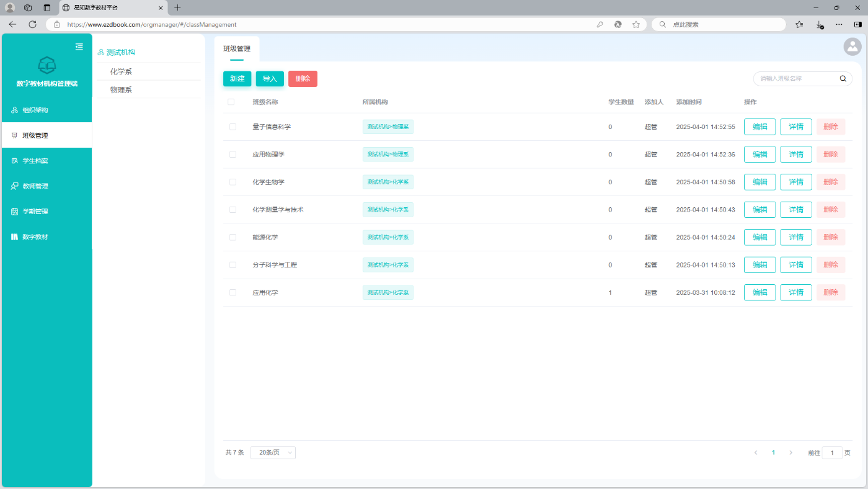The height and width of the screenshot is (489, 868).
Task: Go to next page arrow
Action: tap(790, 452)
